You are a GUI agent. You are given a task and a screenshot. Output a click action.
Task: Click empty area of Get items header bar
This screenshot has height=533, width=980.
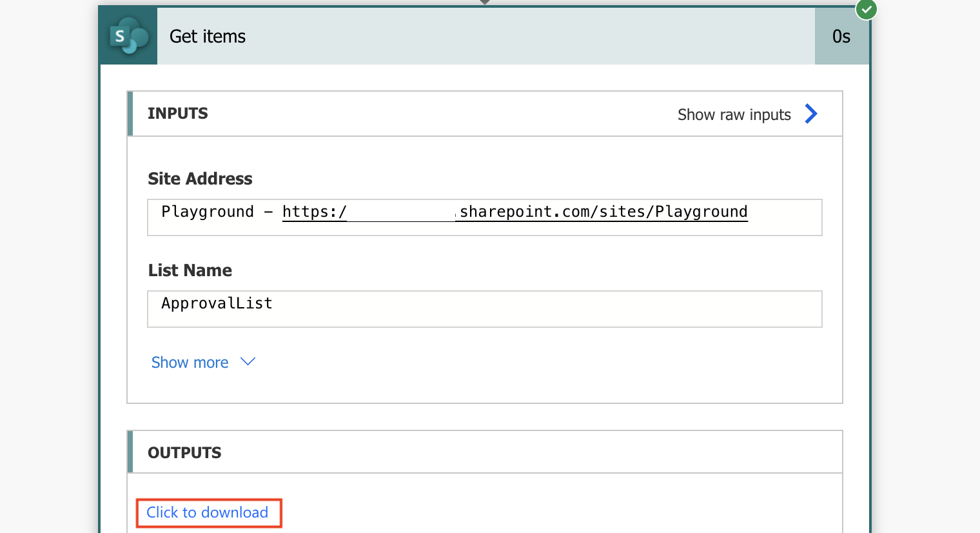point(516,36)
